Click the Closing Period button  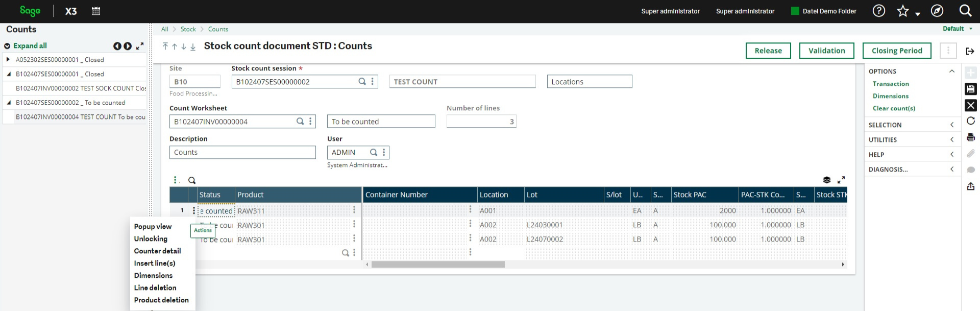coord(897,51)
